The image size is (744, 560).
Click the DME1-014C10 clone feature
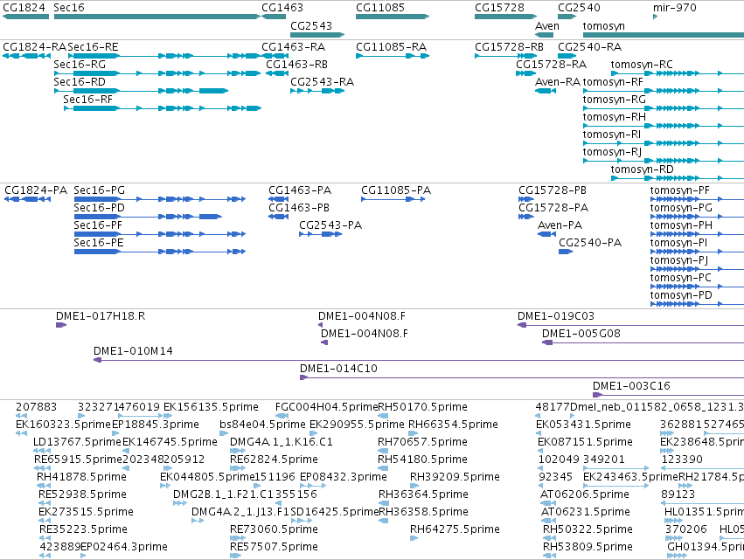(522, 377)
